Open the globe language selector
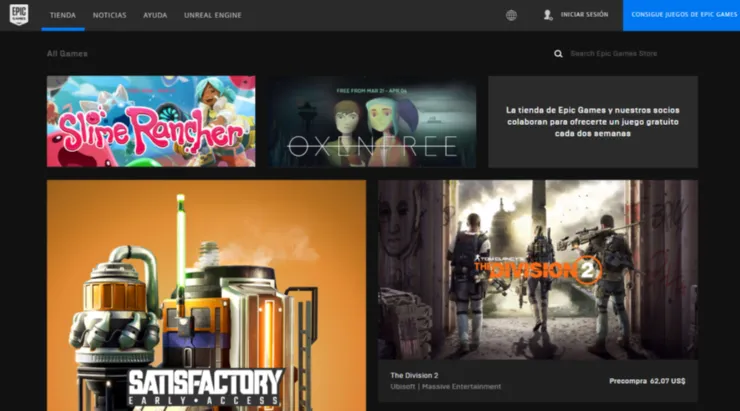Viewport: 740px width, 411px height. [511, 15]
